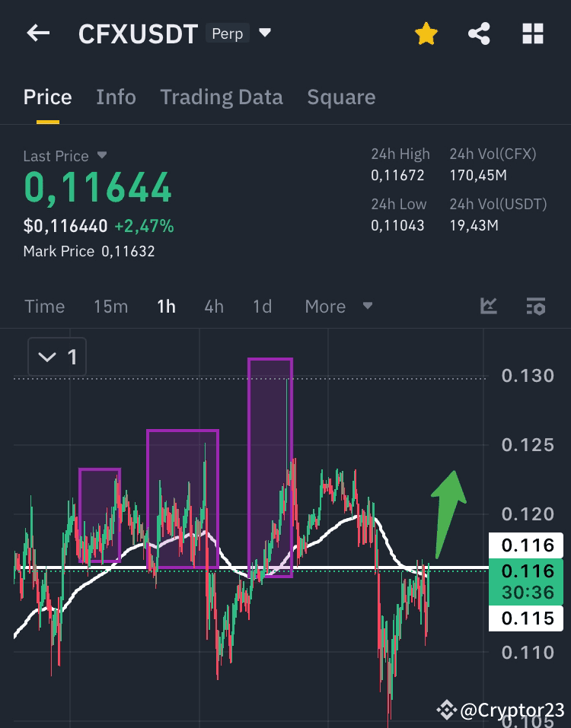Click the 0.120 price axis label
Viewport: 571px width, 728px height.
tap(528, 514)
